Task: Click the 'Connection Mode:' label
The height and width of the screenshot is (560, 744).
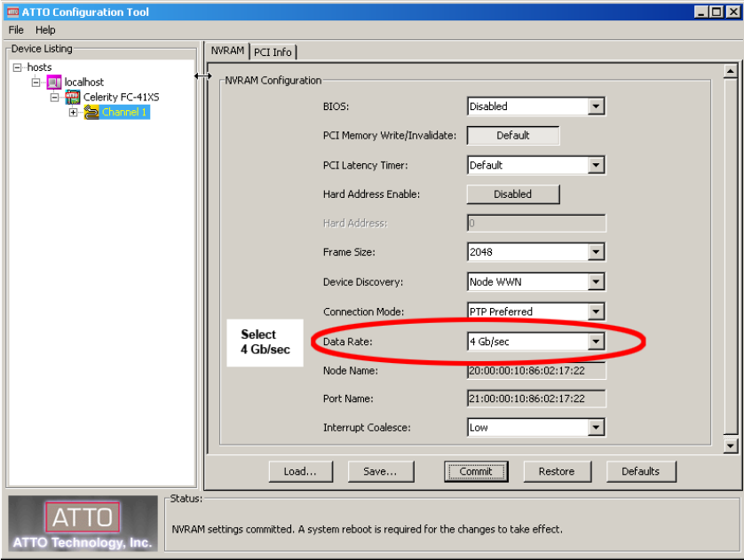Action: coord(363,312)
